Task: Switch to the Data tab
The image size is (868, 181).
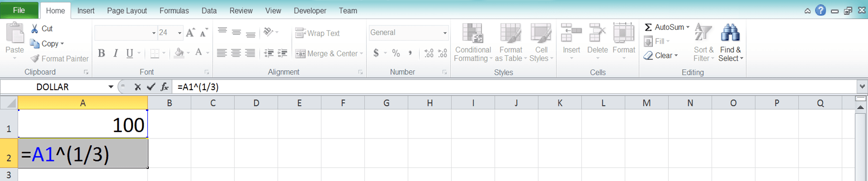Action: [209, 10]
